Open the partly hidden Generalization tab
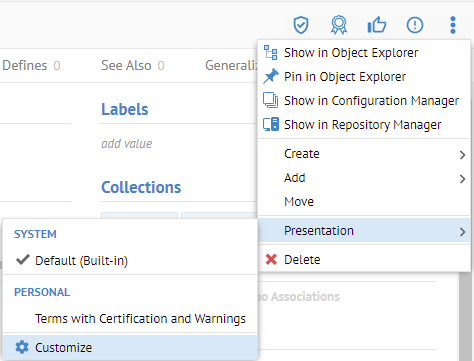The height and width of the screenshot is (361, 474). coord(231,65)
